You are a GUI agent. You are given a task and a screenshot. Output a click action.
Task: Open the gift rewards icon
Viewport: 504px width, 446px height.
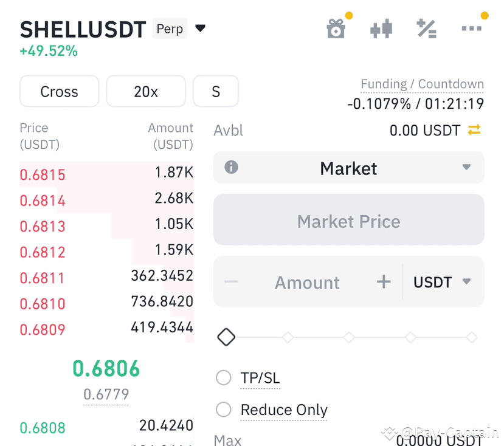(336, 28)
